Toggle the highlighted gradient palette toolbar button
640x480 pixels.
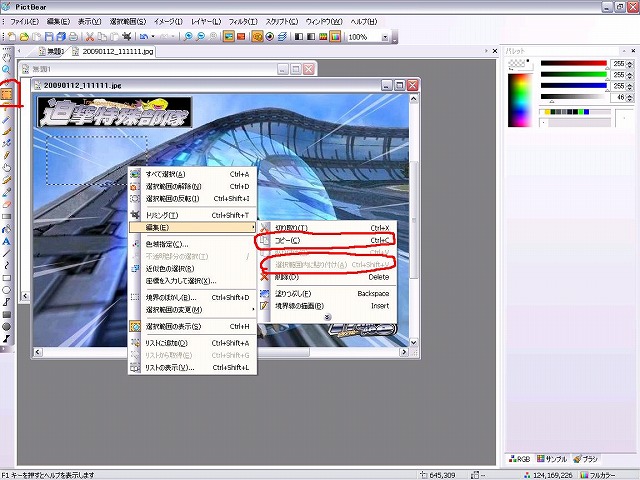pyautogui.click(x=335, y=37)
